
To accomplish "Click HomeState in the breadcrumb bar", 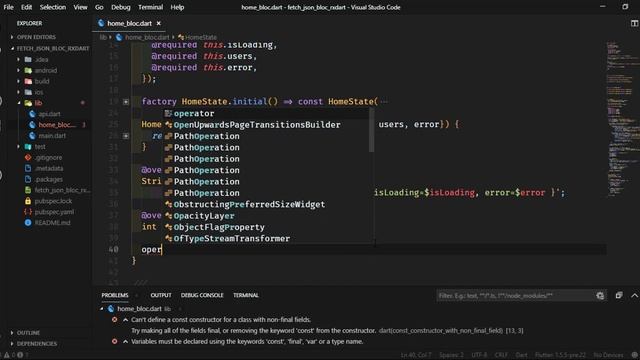I will click(x=198, y=37).
